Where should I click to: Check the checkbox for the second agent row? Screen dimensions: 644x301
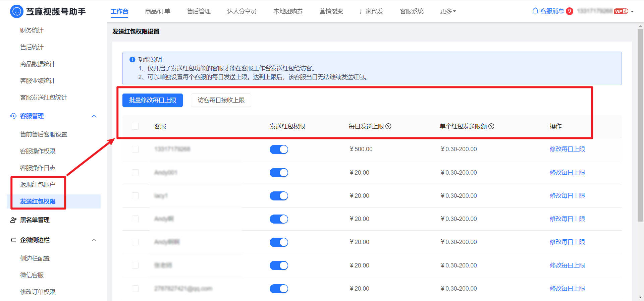pyautogui.click(x=135, y=173)
